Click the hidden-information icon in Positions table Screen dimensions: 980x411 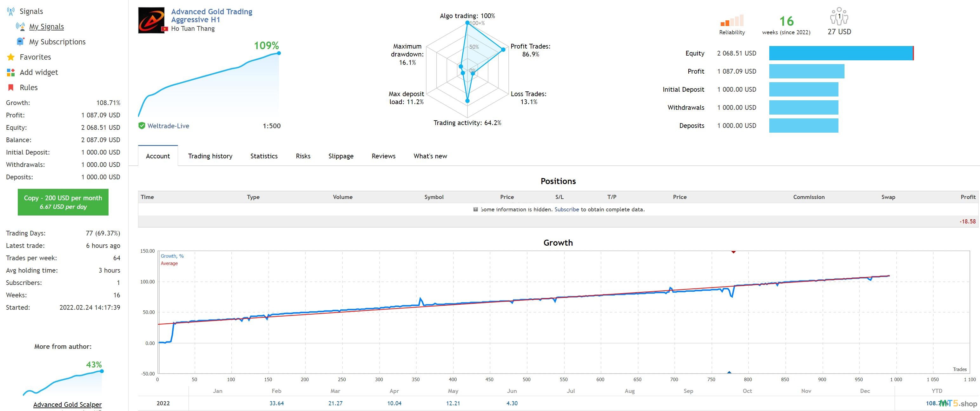pos(475,209)
